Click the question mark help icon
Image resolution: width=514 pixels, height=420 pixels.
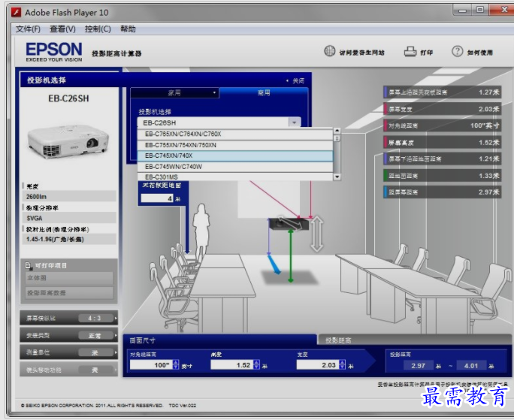pyautogui.click(x=458, y=51)
